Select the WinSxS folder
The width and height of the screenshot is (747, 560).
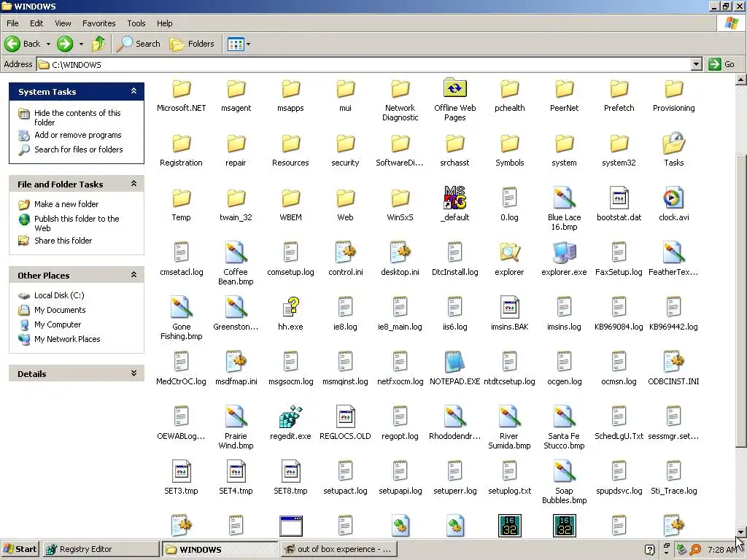point(400,198)
